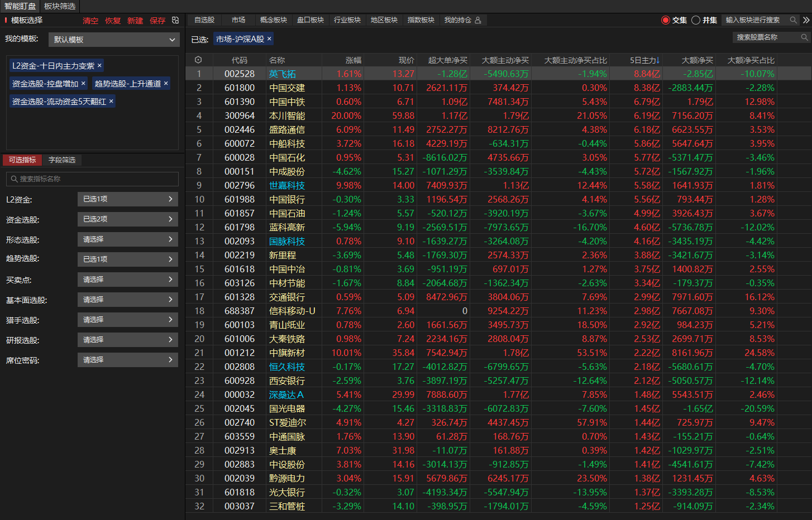Open the 盘口板块 tab
Image resolution: width=812 pixels, height=520 pixels.
coord(311,20)
